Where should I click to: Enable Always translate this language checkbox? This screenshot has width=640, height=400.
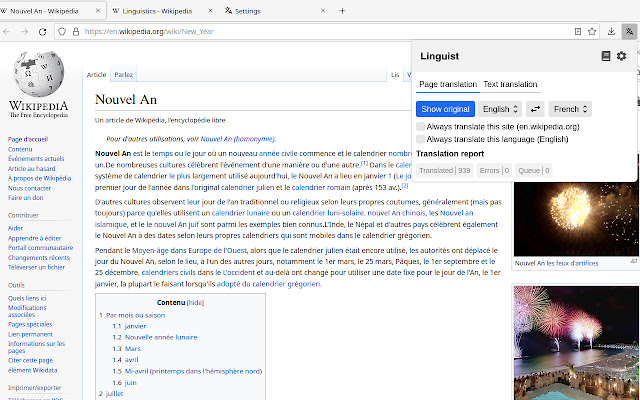pyautogui.click(x=421, y=139)
